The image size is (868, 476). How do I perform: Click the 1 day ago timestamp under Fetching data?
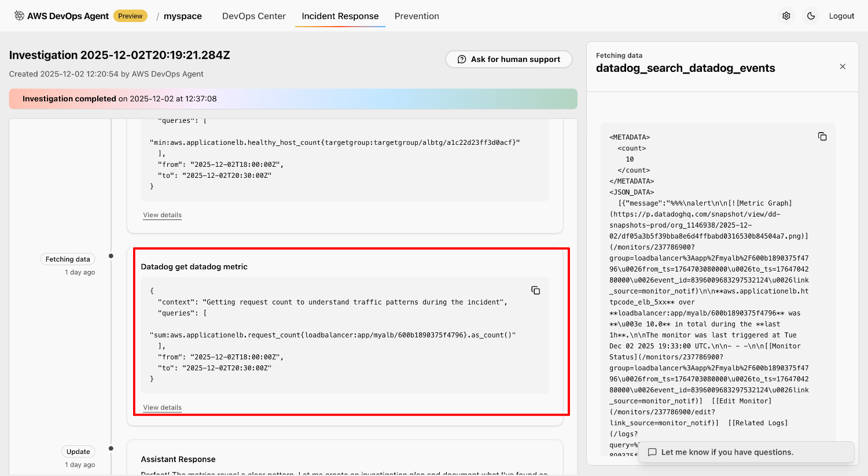80,272
